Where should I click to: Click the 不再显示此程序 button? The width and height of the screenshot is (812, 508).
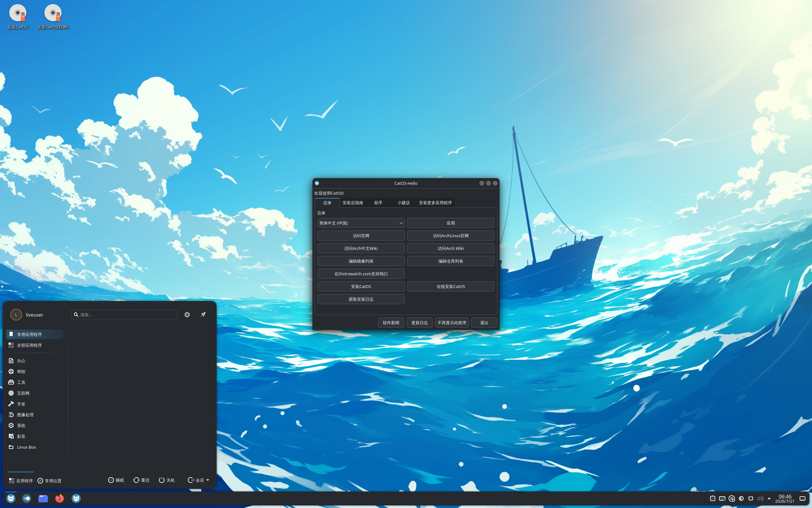pyautogui.click(x=452, y=323)
